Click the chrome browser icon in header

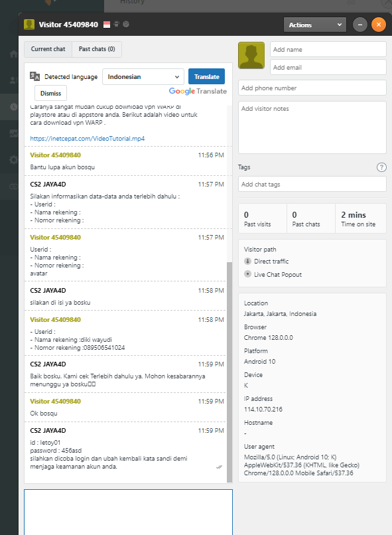click(x=126, y=24)
